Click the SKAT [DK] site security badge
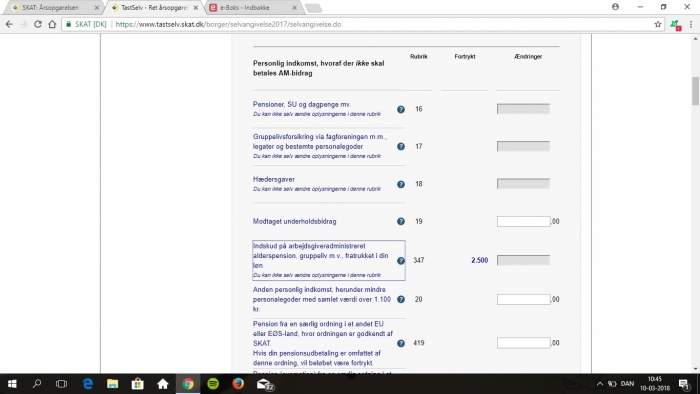This screenshot has width=700, height=394. tap(86, 24)
